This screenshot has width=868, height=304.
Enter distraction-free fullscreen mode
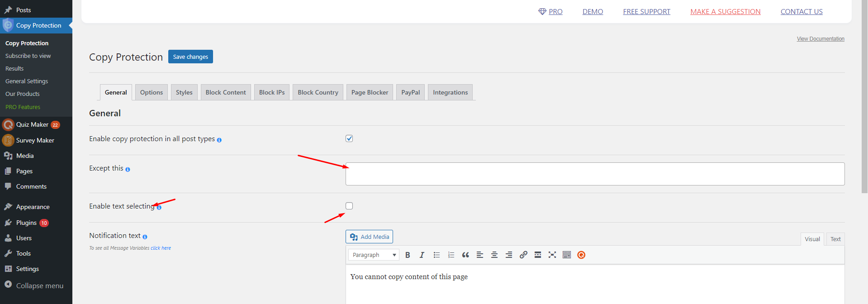click(552, 255)
